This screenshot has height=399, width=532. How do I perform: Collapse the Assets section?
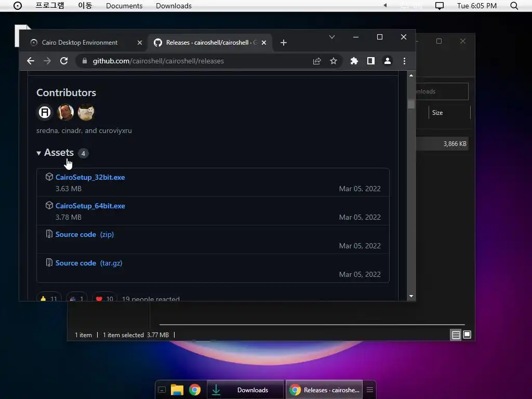click(x=55, y=153)
